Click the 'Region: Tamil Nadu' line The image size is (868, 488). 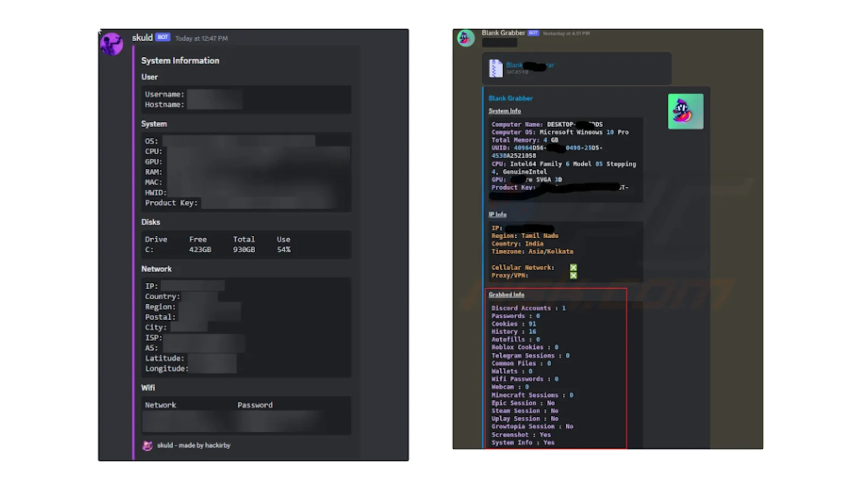pos(525,236)
